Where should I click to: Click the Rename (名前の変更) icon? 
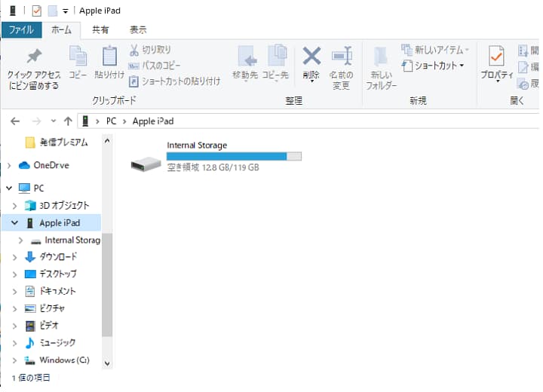[x=342, y=56]
